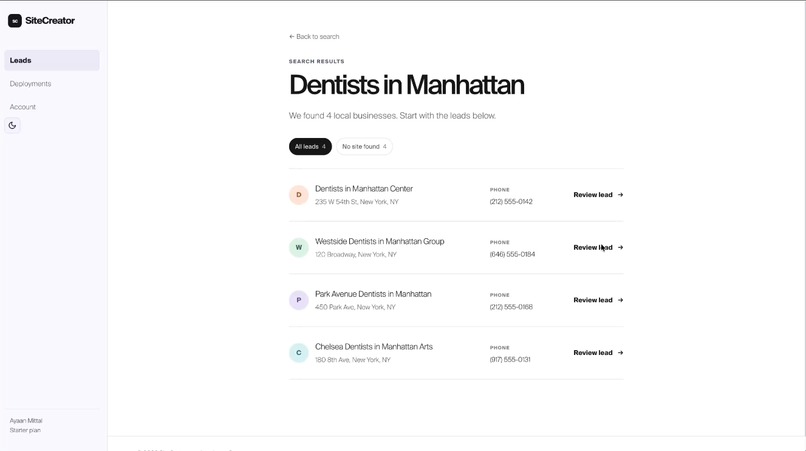Review lead for Park Avenue Dentists in Manhattan
The width and height of the screenshot is (806, 451).
click(x=598, y=300)
